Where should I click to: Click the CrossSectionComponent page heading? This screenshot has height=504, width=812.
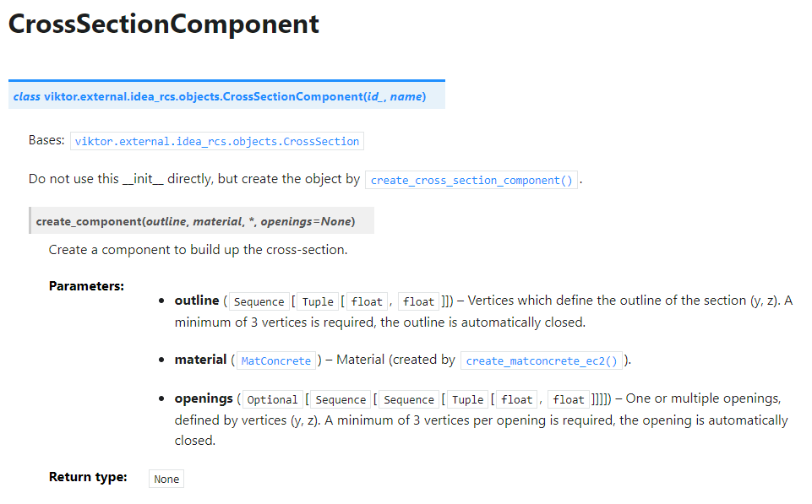point(164,24)
